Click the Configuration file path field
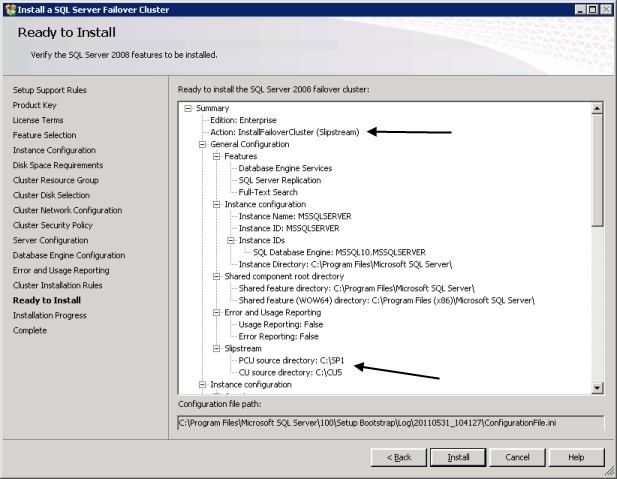This screenshot has height=479, width=617. pos(390,423)
